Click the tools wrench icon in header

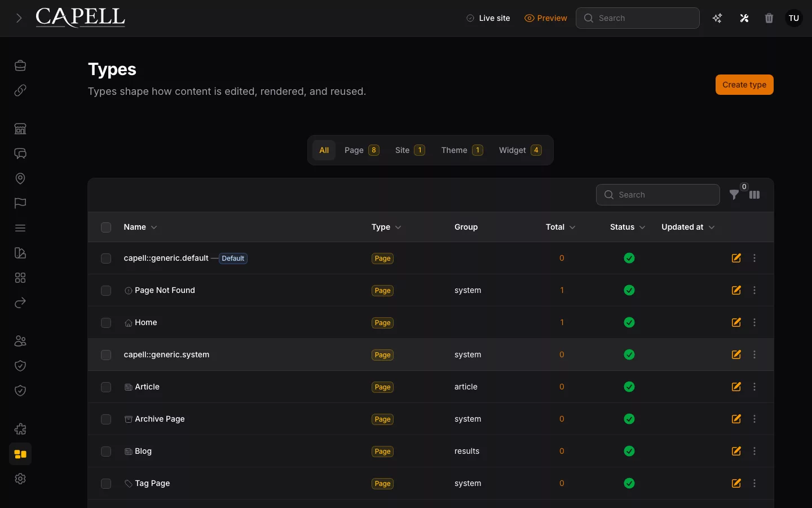(x=744, y=18)
